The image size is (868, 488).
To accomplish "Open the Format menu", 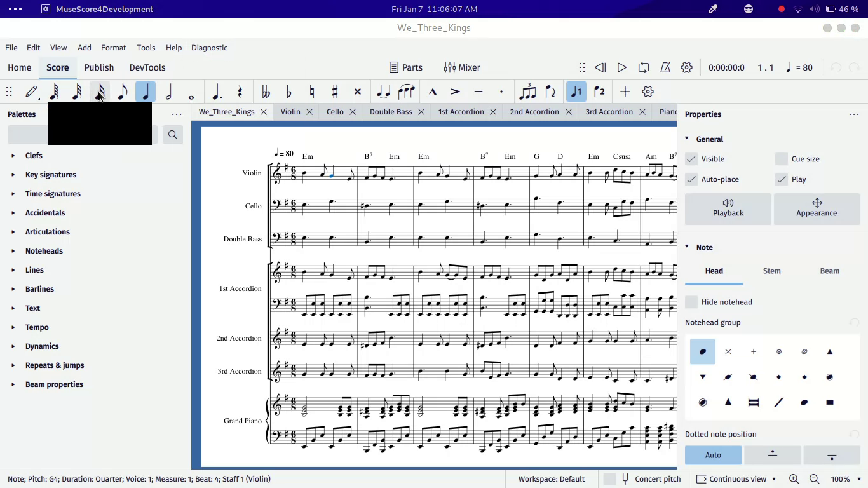I will coord(113,48).
